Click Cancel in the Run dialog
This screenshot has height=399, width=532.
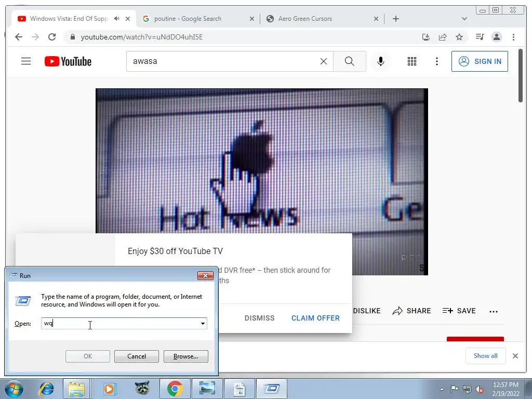pos(137,356)
